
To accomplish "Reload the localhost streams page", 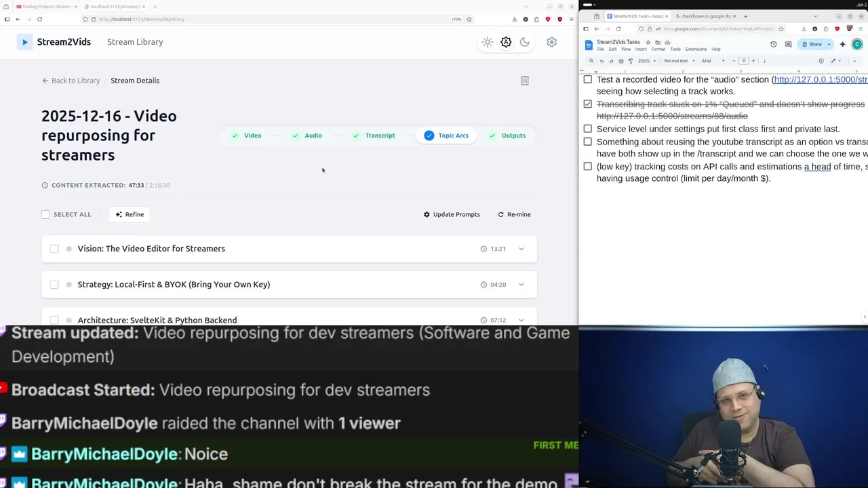I will tap(39, 19).
